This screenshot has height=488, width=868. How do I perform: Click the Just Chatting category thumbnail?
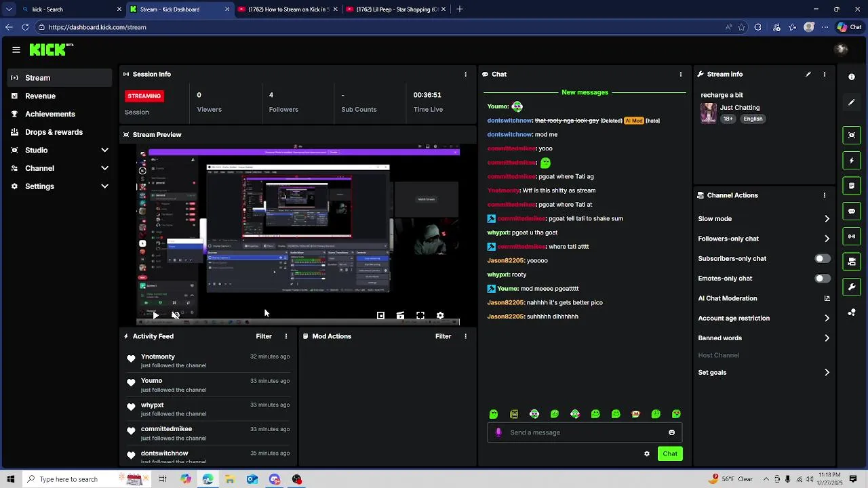(x=709, y=113)
